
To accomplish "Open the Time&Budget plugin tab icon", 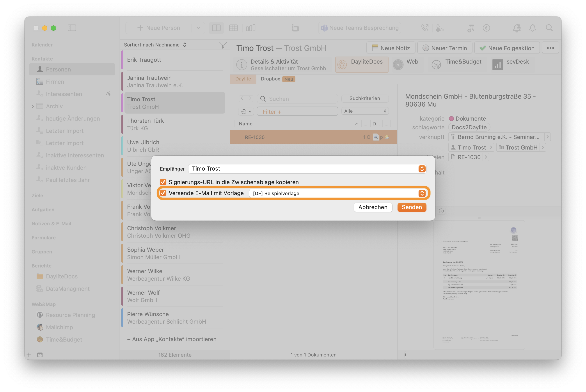I will coord(436,65).
